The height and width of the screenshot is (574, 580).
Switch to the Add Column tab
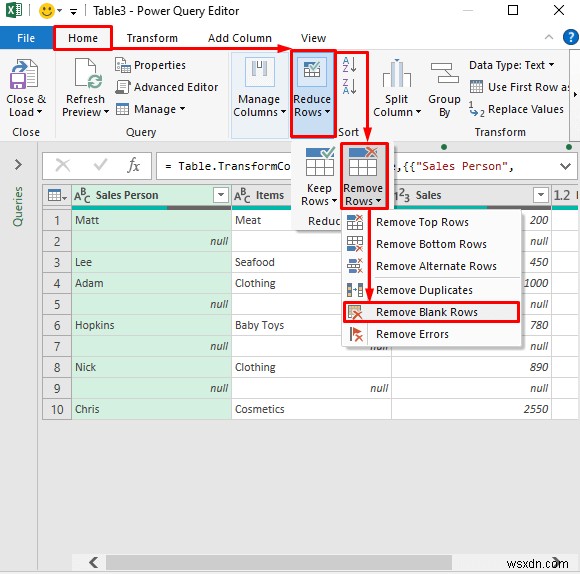click(x=240, y=38)
